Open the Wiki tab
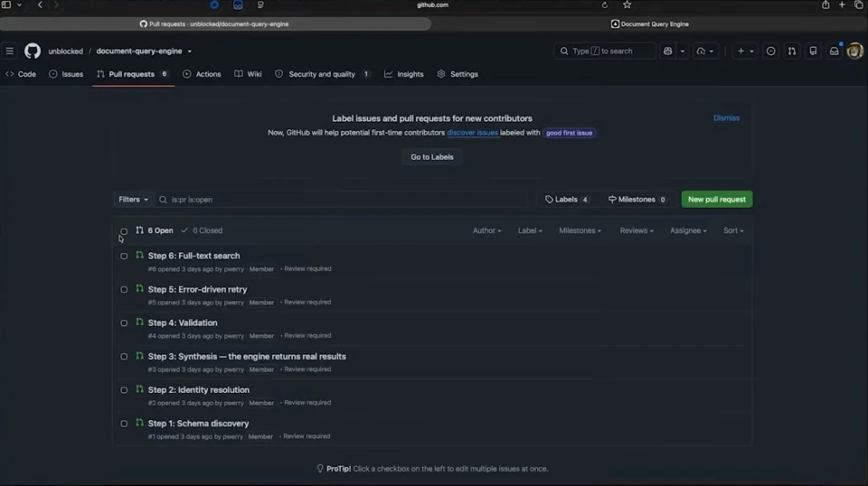 coord(248,74)
